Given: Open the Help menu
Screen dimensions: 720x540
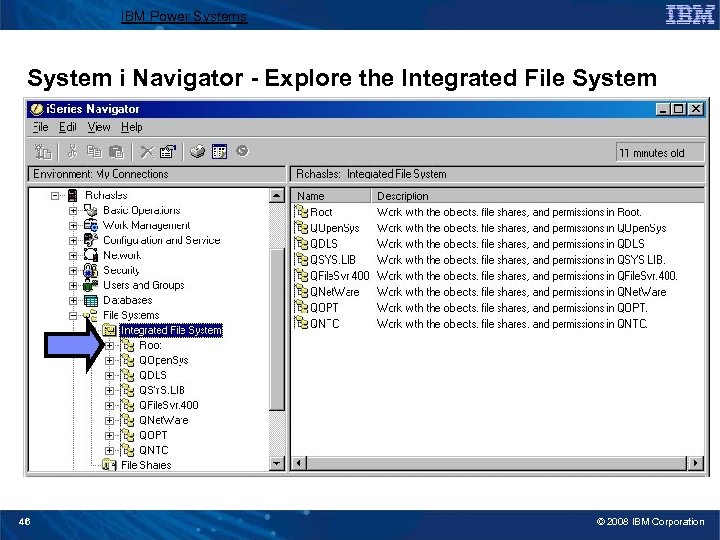Looking at the screenshot, I should coord(132,127).
